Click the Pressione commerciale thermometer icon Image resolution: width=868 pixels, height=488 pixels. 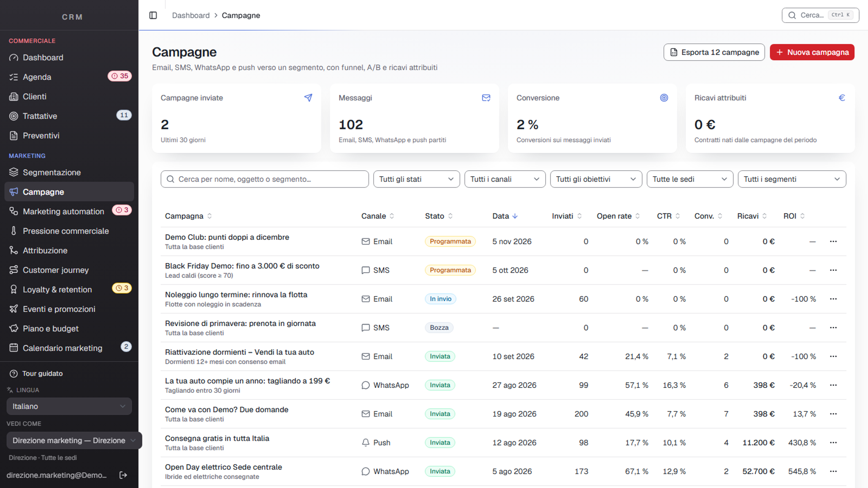pos(14,231)
